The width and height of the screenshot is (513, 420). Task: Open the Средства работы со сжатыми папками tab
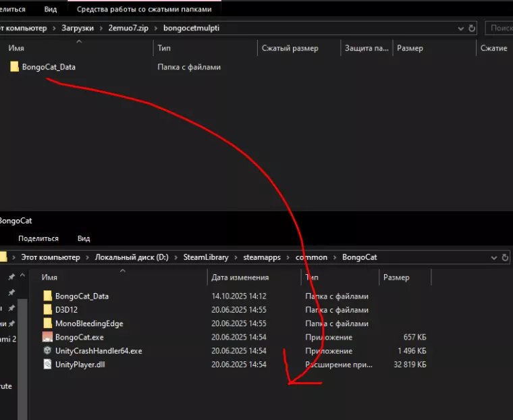[x=144, y=9]
